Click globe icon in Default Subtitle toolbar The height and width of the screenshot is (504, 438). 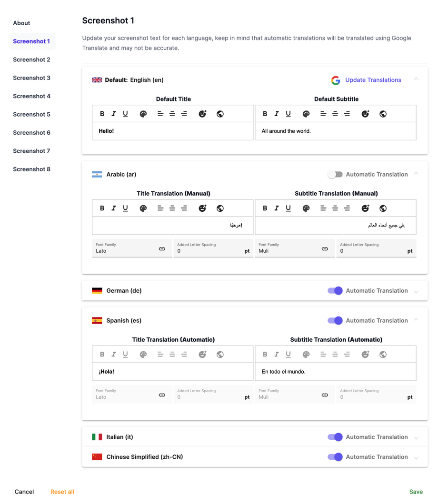click(x=383, y=114)
